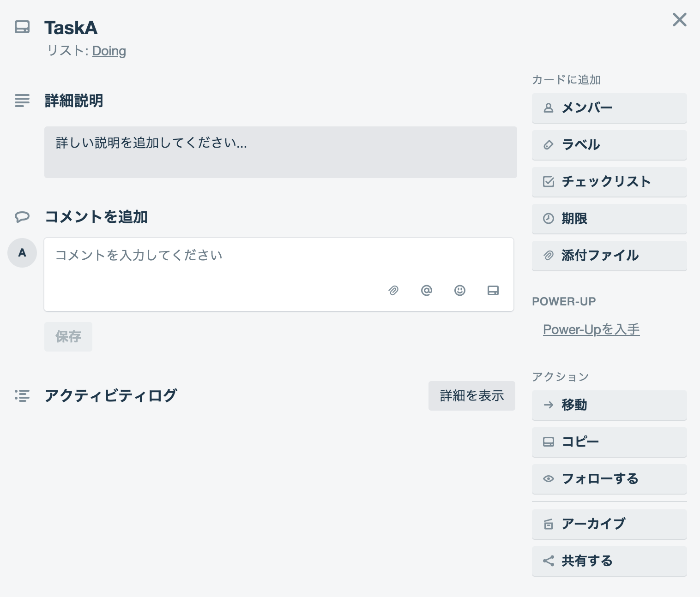
Task: Click the コピー (Copy) action button
Action: pyautogui.click(x=609, y=442)
